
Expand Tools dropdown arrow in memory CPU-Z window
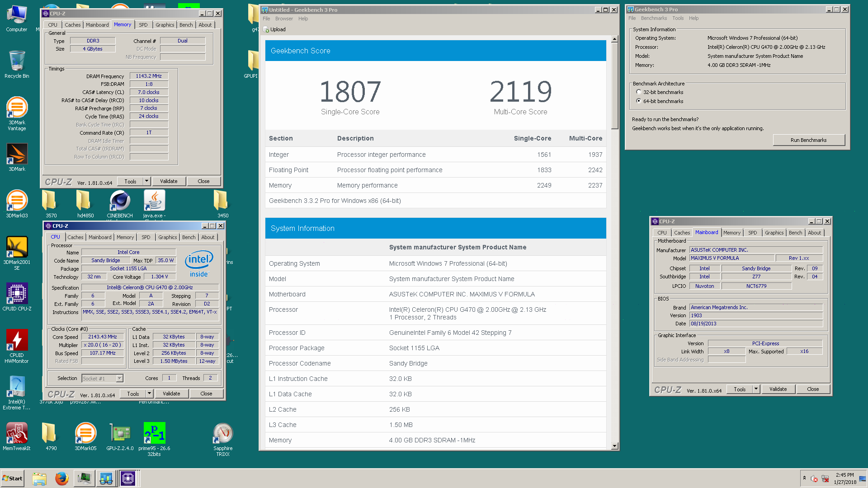(146, 181)
